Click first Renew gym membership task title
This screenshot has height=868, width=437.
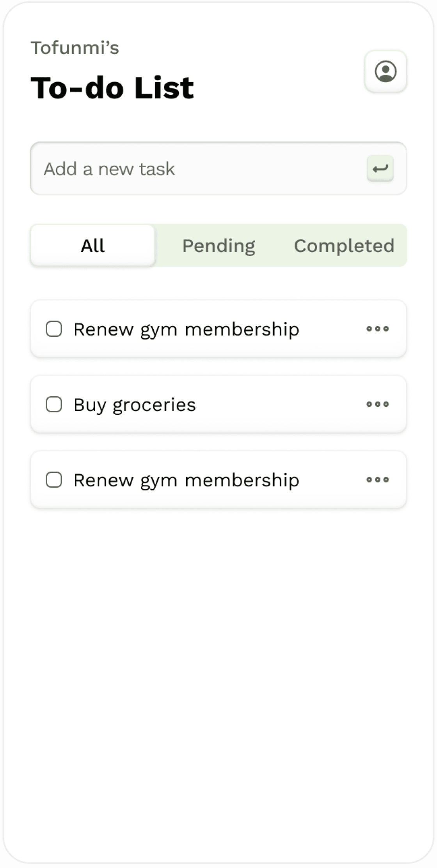tap(186, 329)
